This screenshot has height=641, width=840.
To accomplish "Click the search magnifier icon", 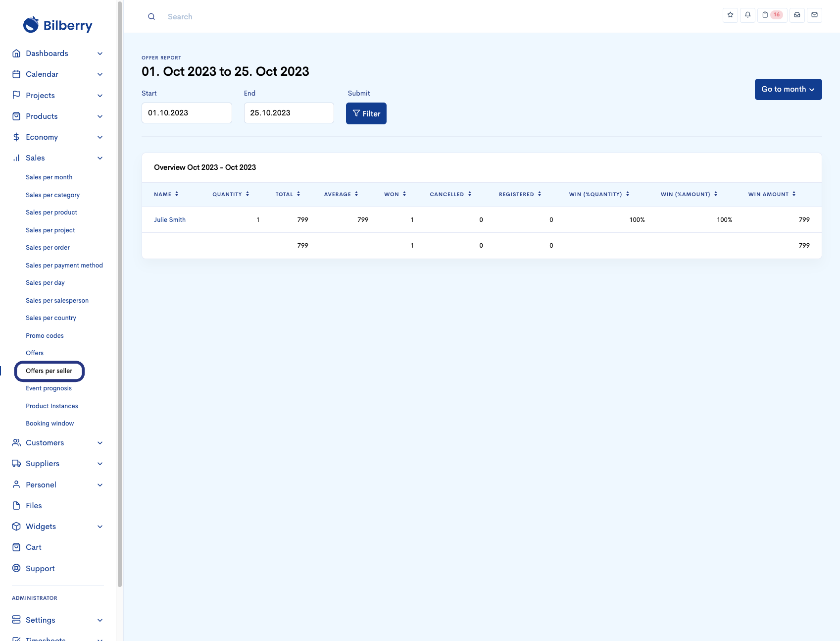I will [151, 17].
